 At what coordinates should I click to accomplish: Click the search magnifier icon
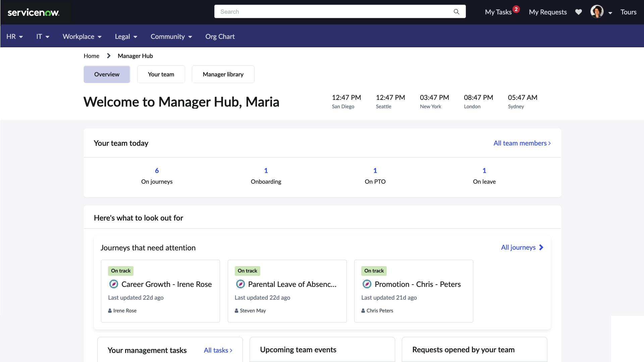pos(456,11)
